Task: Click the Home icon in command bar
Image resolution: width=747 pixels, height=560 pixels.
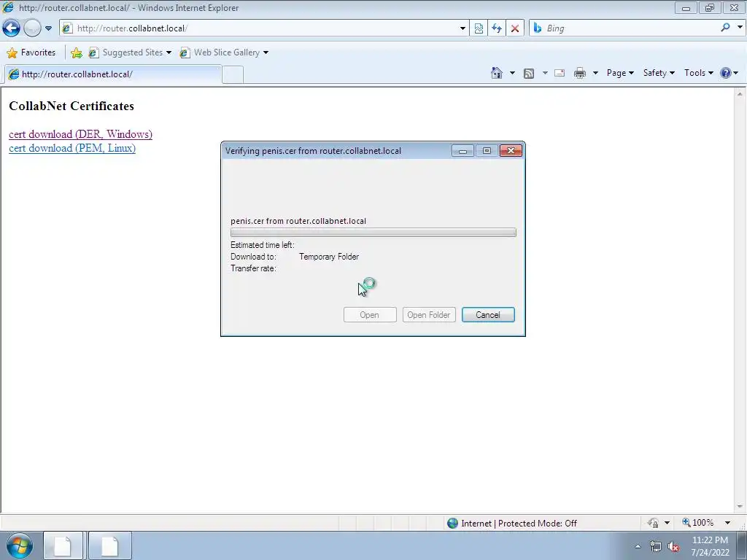Action: 496,73
